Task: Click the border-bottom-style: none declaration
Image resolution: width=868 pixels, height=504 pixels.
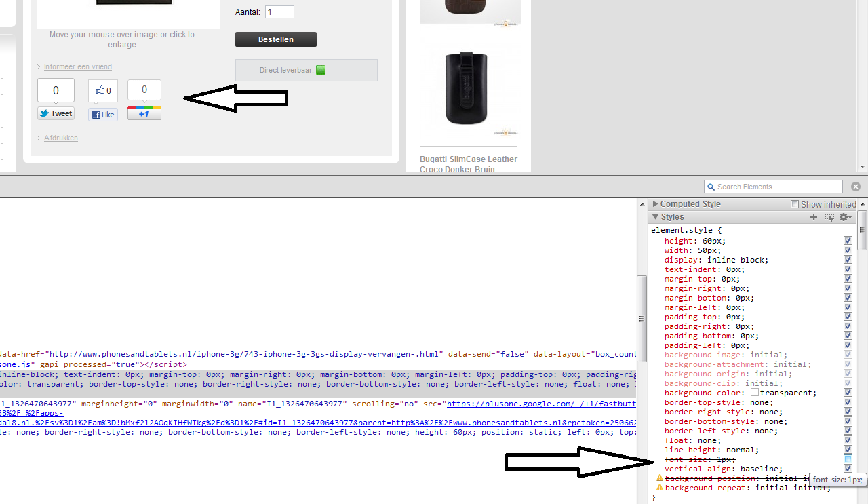Action: [x=726, y=421]
